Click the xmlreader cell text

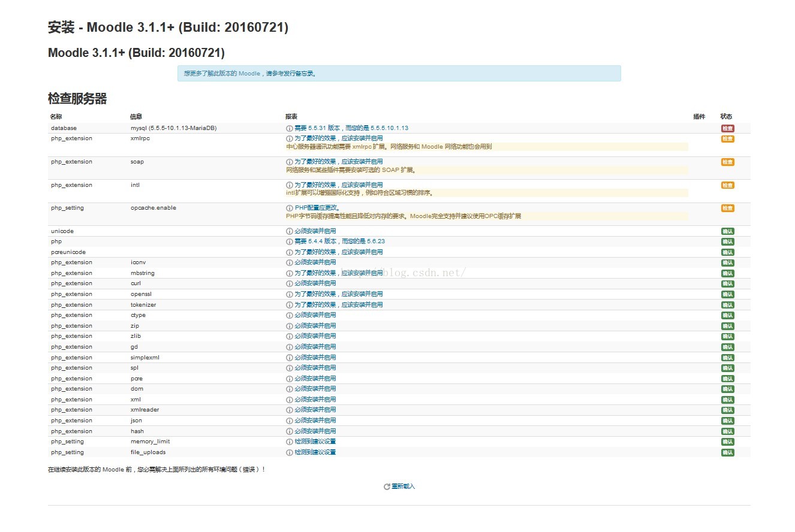click(145, 410)
